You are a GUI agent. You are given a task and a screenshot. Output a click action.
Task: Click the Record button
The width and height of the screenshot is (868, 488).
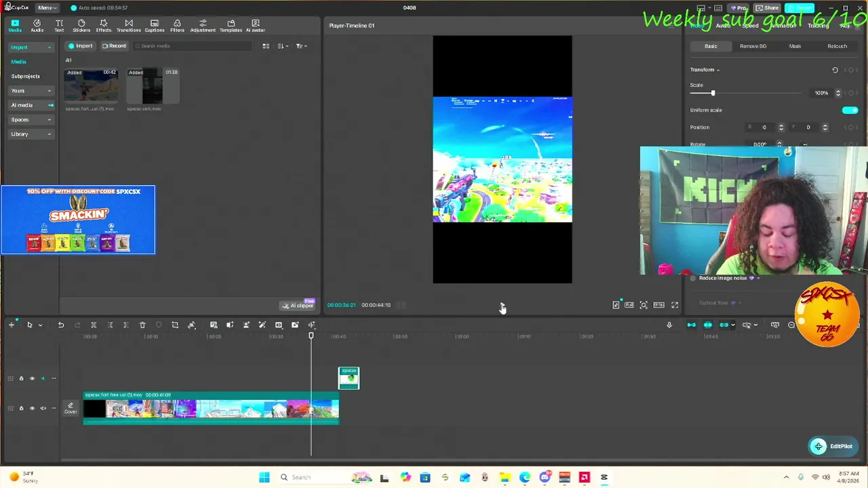(x=114, y=46)
